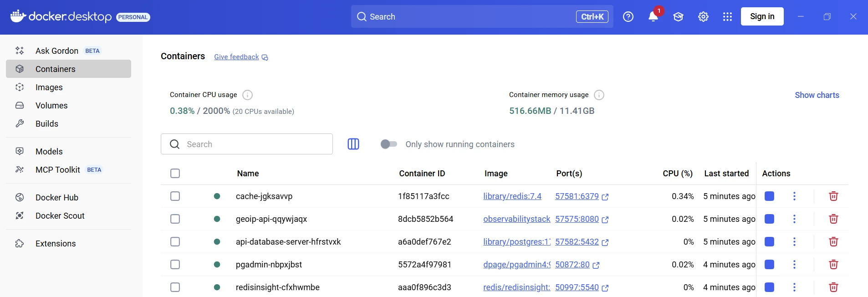Click the Sign in button
This screenshot has width=868, height=297.
pyautogui.click(x=762, y=16)
